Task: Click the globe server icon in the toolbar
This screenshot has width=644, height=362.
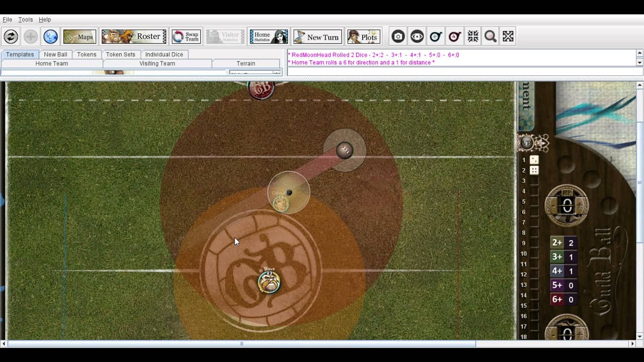Action: click(50, 37)
